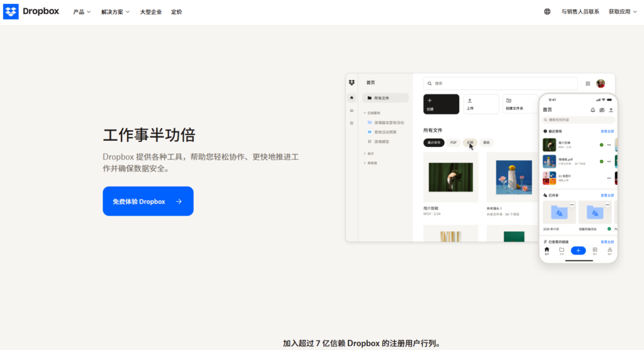The height and width of the screenshot is (350, 644).
Task: Expand the 解决方案 dropdown menu
Action: [x=116, y=12]
